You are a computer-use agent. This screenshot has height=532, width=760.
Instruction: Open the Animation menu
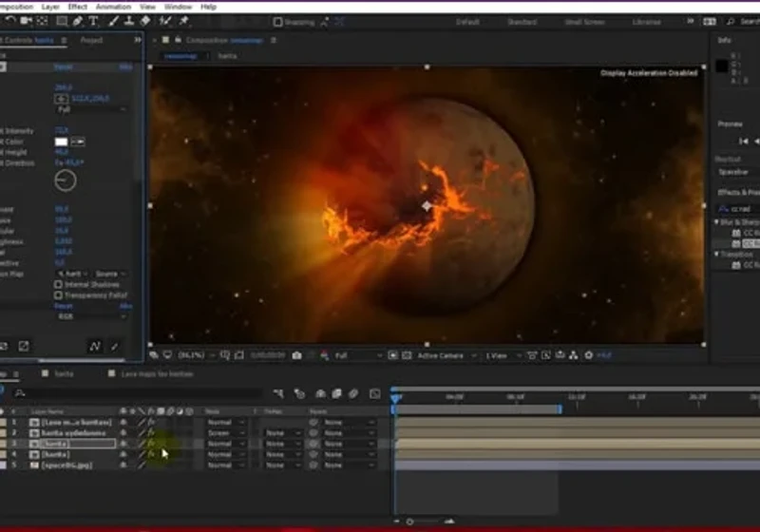113,7
